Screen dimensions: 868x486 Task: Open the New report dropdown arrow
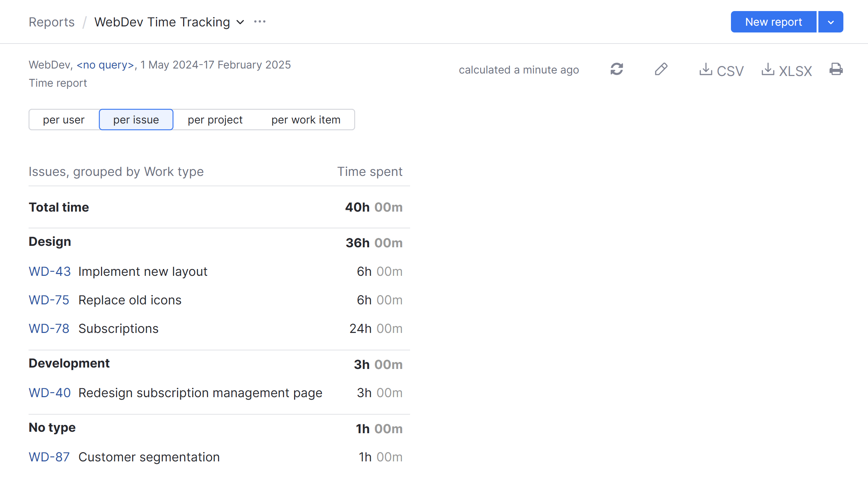point(831,22)
